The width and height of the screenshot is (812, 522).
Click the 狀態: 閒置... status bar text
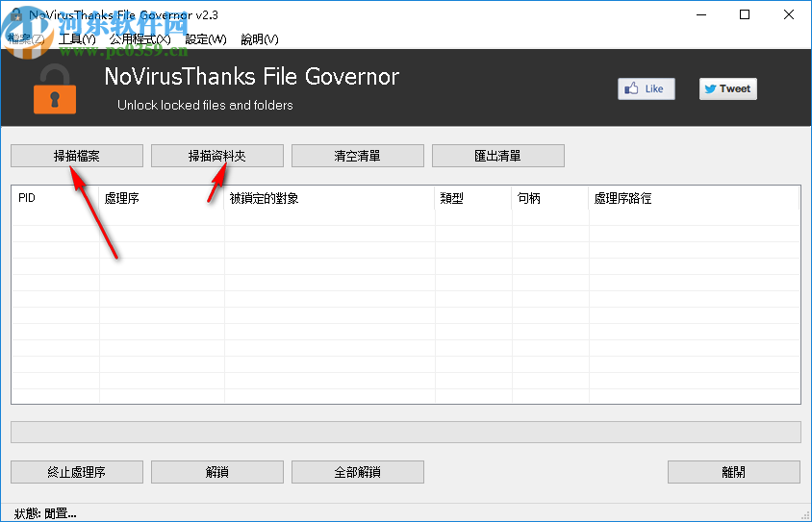(x=45, y=513)
